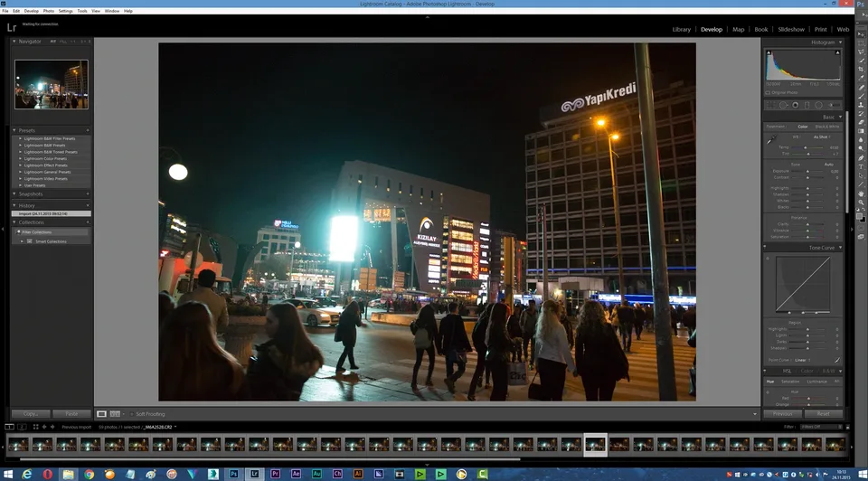This screenshot has width=868, height=481.
Task: Clear history with the History X icon
Action: point(88,205)
